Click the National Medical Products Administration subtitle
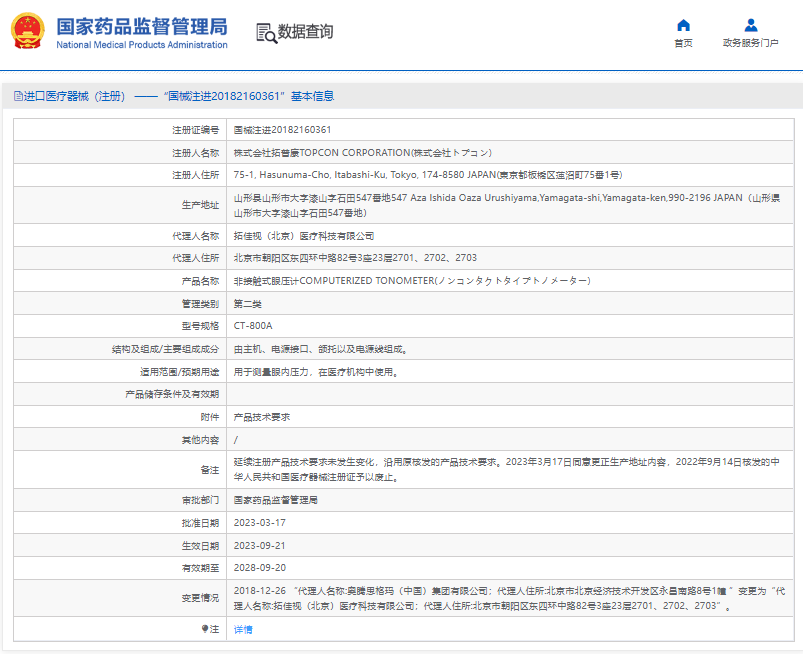The height and width of the screenshot is (654, 803). tap(142, 45)
